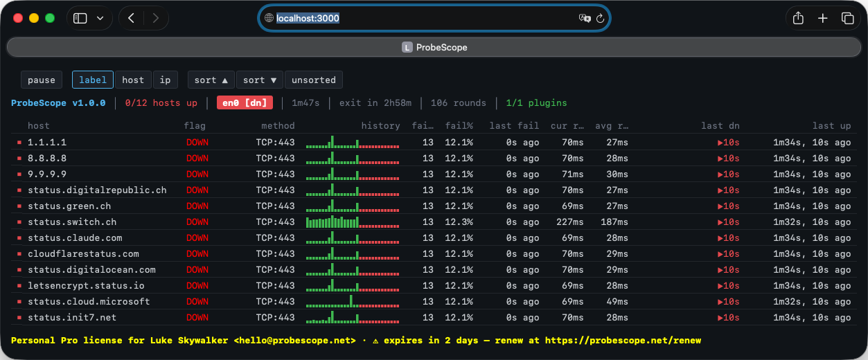Click history sparkline for 1.1.1.1
868x360 pixels.
tap(353, 142)
